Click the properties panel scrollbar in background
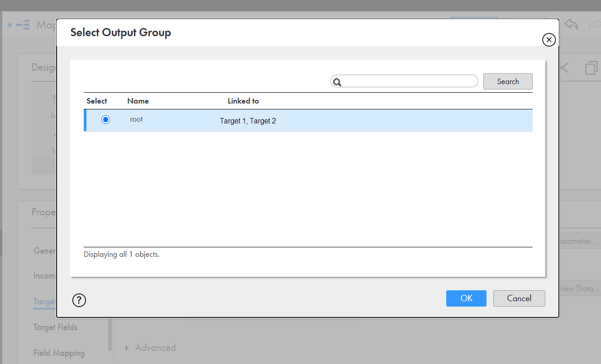 pyautogui.click(x=110, y=335)
